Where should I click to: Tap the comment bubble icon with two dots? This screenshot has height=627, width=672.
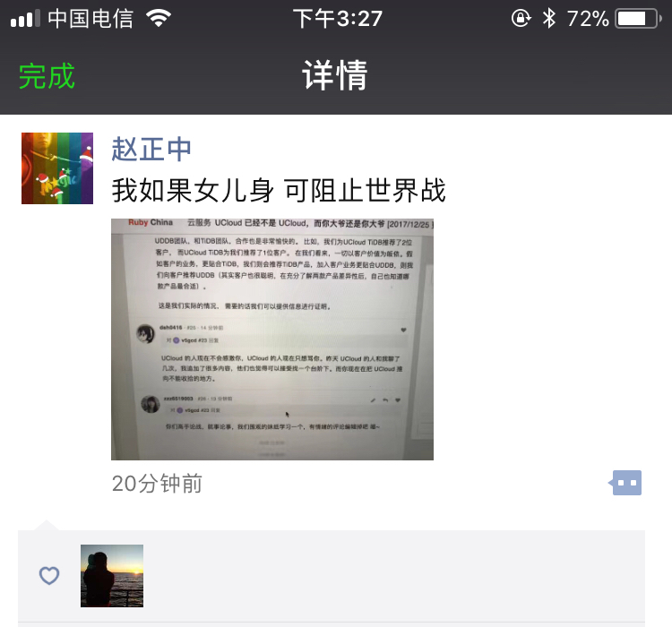point(625,483)
